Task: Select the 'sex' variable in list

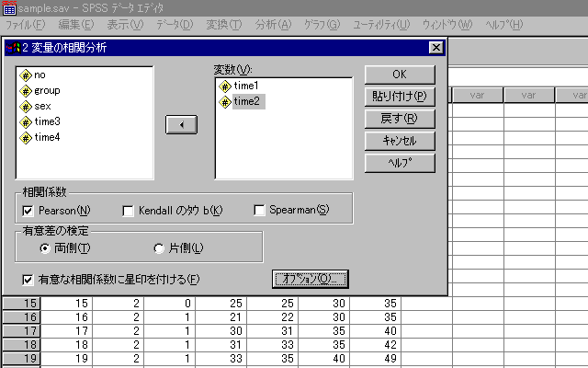Action: coord(42,107)
